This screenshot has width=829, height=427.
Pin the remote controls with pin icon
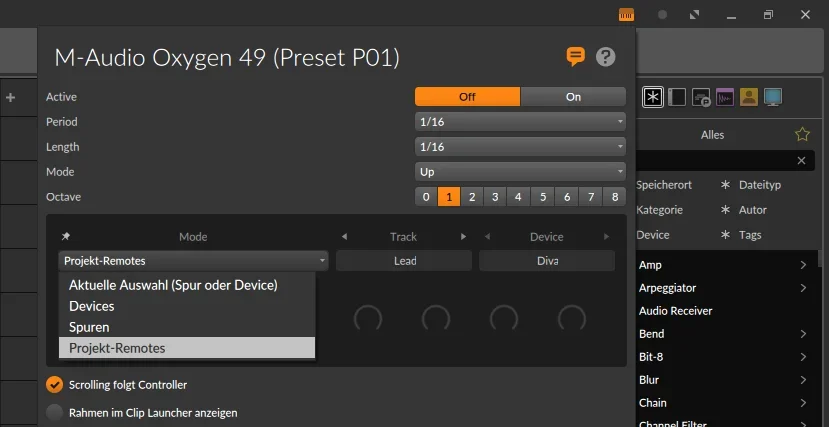pyautogui.click(x=66, y=237)
